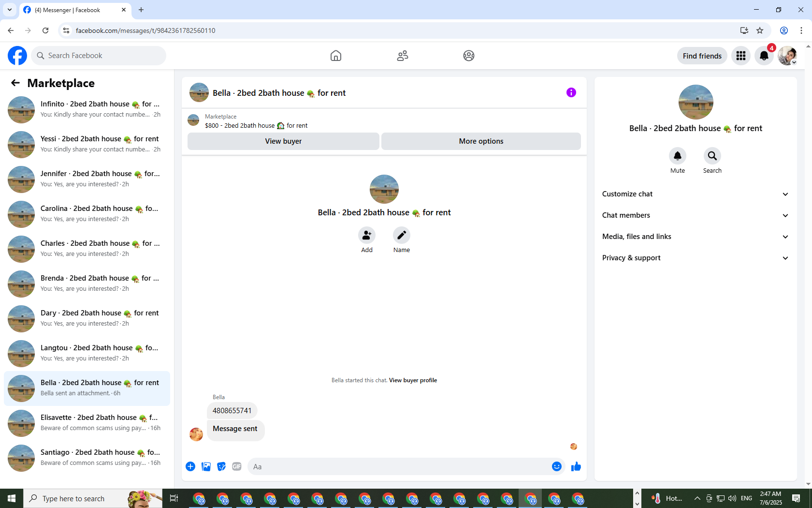The image size is (812, 508).
Task: Open the Friends icon in top navigation
Action: pyautogui.click(x=403, y=56)
